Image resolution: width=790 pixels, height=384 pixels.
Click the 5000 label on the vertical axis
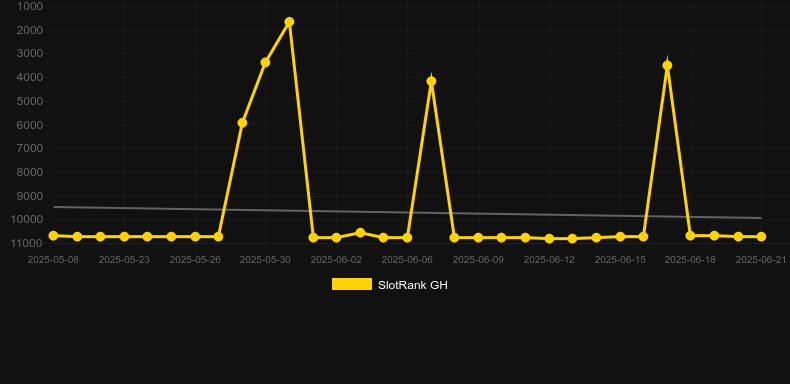pos(30,101)
